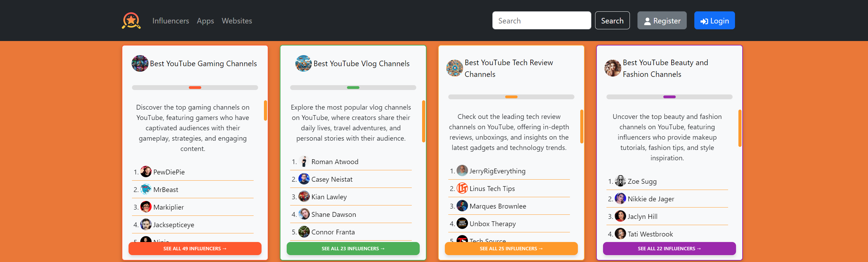Click the orange progress bar in Tech Review card
Image resolution: width=868 pixels, height=262 pixels.
coord(511,97)
